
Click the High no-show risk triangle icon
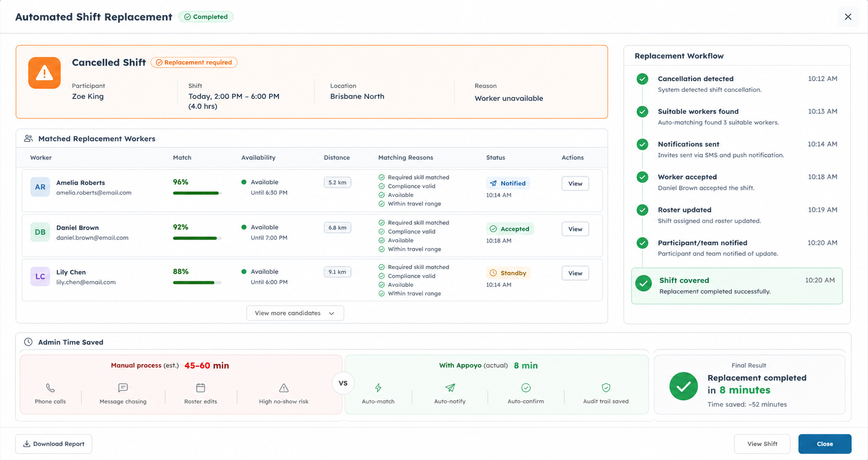click(x=284, y=388)
